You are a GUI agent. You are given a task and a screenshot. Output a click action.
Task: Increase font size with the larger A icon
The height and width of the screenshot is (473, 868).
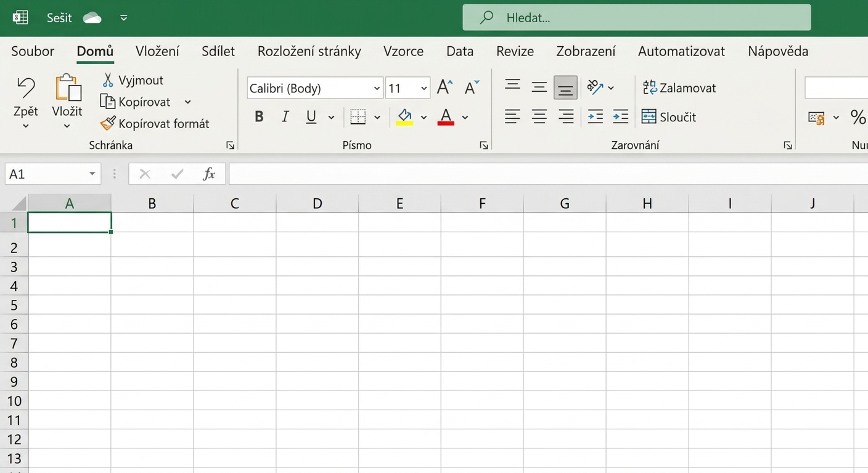[444, 87]
